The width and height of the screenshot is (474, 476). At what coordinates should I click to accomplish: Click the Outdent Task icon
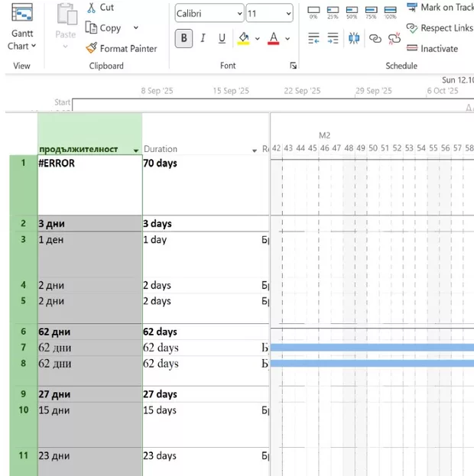coord(313,38)
